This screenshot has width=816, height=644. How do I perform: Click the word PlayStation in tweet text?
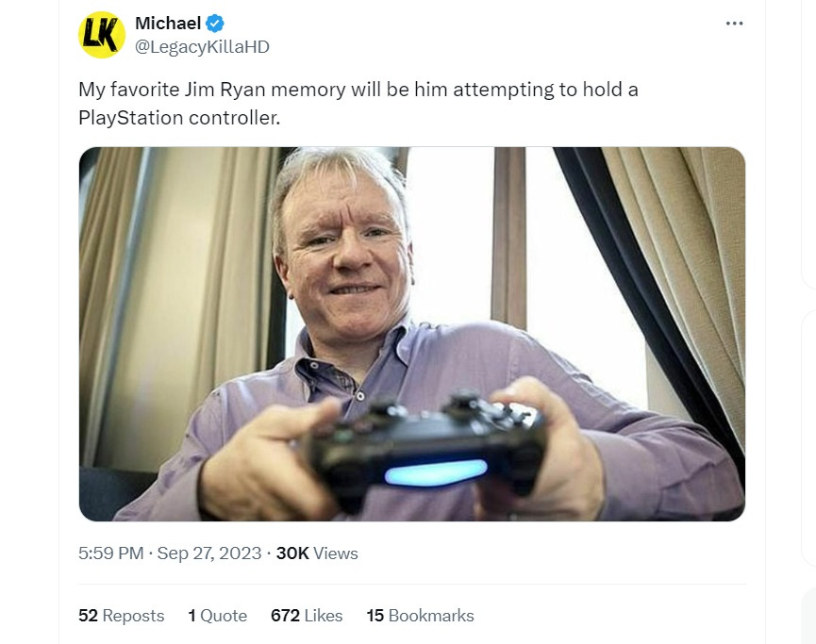point(130,118)
